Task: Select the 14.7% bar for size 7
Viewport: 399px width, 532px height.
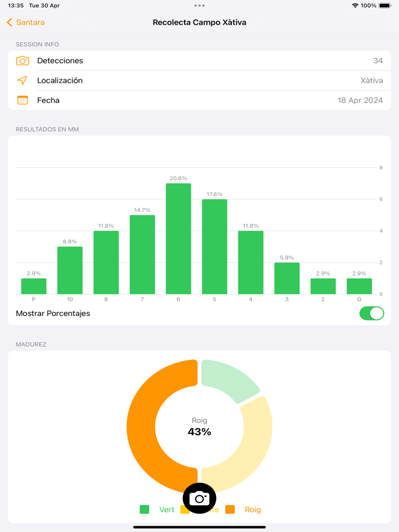Action: pyautogui.click(x=142, y=255)
